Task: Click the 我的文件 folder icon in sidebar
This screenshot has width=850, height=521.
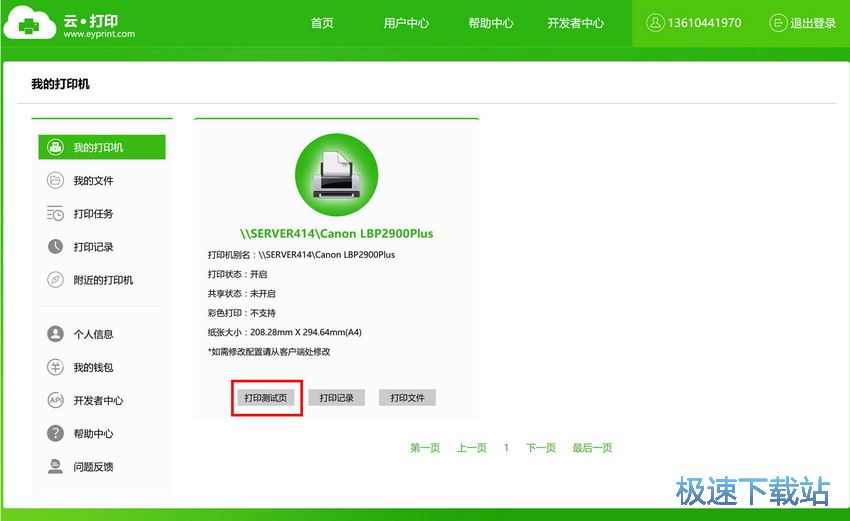Action: (x=55, y=181)
